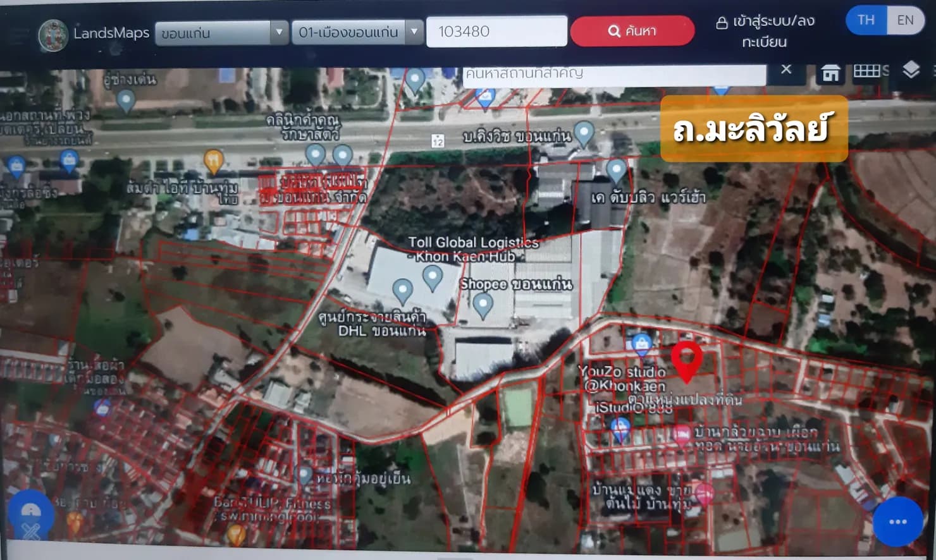
Task: Click the บ.คิงวิช ขอนแก่น map pin
Action: point(584,133)
